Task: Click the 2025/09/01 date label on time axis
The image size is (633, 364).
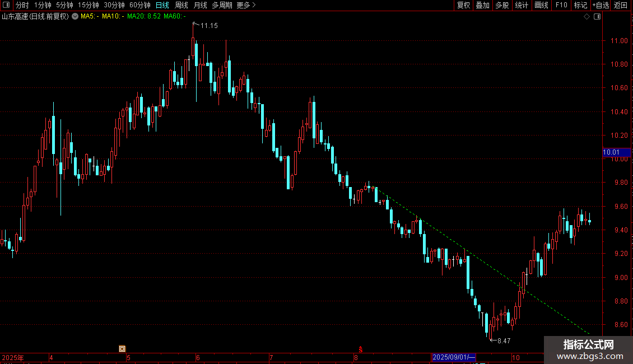Action: click(x=454, y=357)
